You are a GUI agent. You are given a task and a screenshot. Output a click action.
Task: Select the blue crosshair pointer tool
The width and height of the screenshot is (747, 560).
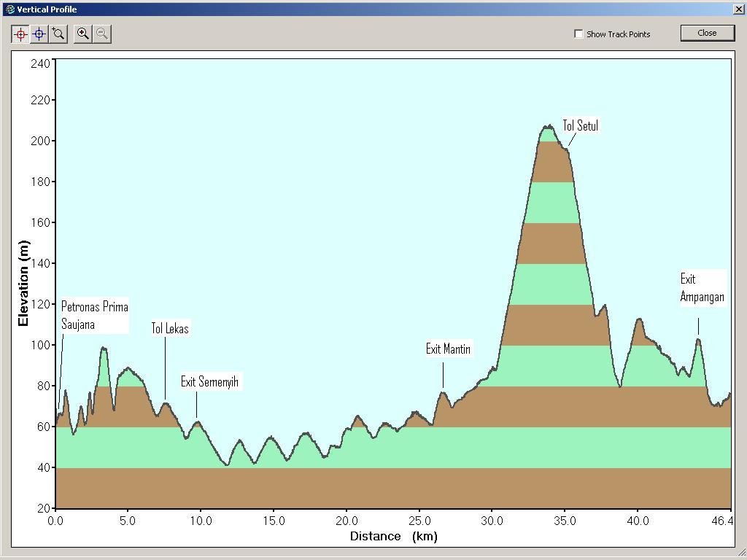[39, 34]
